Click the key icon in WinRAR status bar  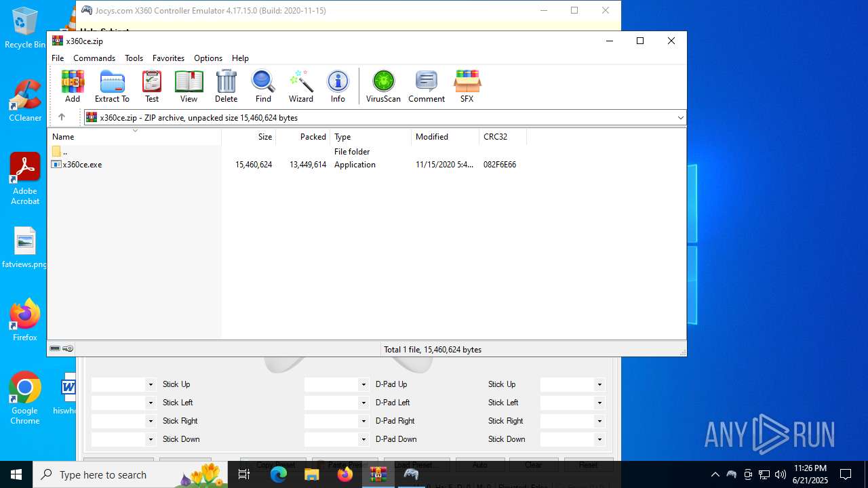coord(68,349)
